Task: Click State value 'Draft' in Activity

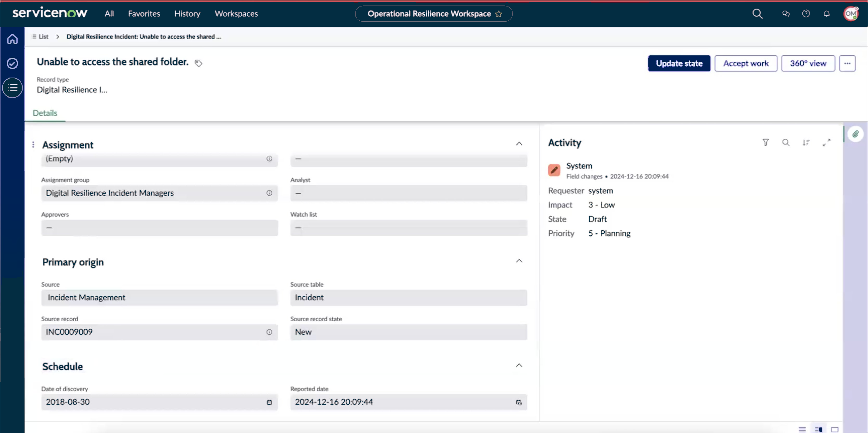Action: [597, 219]
